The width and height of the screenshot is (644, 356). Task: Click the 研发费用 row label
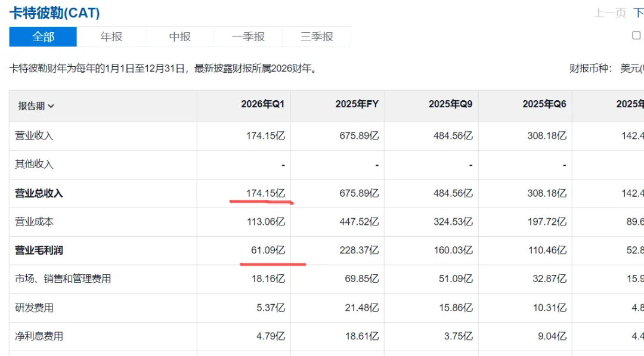[34, 308]
